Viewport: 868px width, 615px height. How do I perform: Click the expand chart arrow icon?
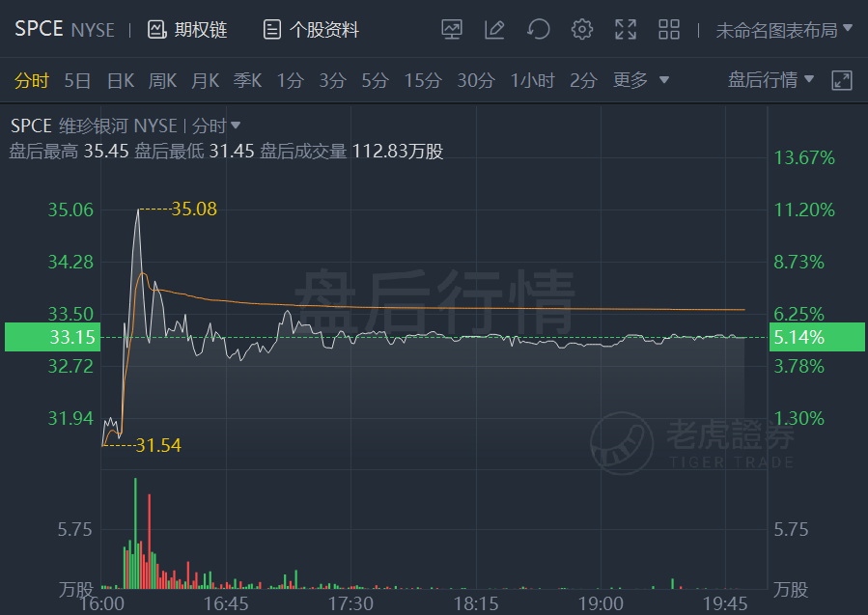click(x=841, y=80)
